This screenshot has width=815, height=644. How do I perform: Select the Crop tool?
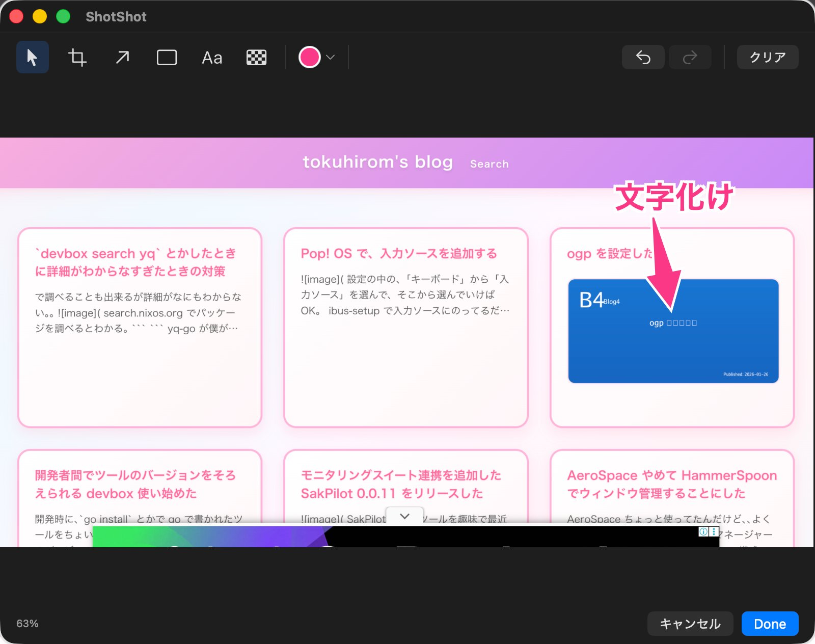coord(77,57)
